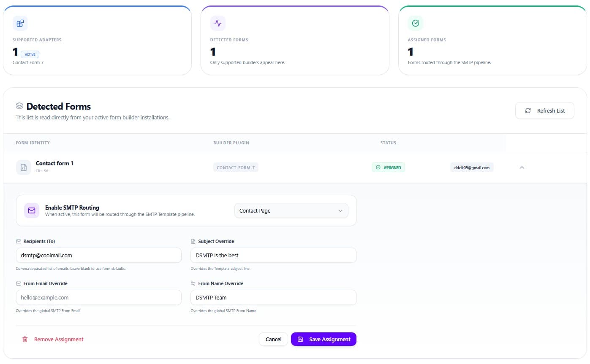The width and height of the screenshot is (590, 364).
Task: Click the CONTACT-FORM-7 builder plugin tag
Action: 236,167
